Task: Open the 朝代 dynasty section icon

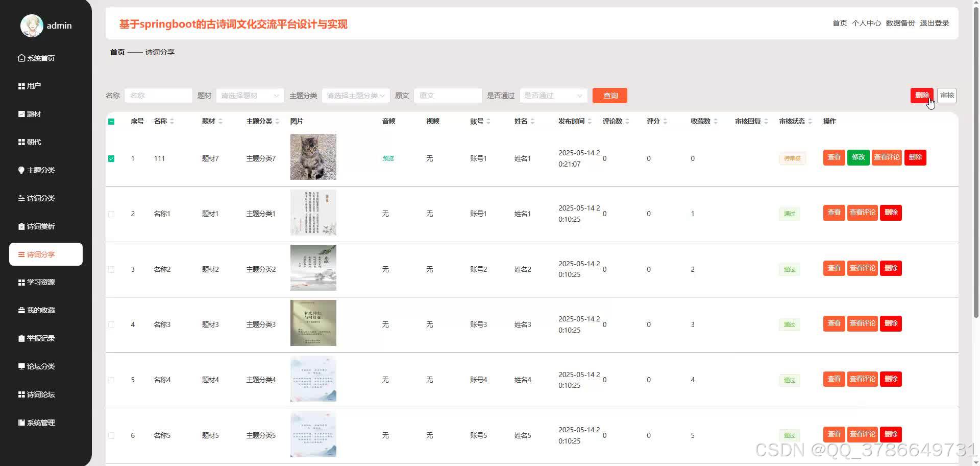Action: click(21, 142)
